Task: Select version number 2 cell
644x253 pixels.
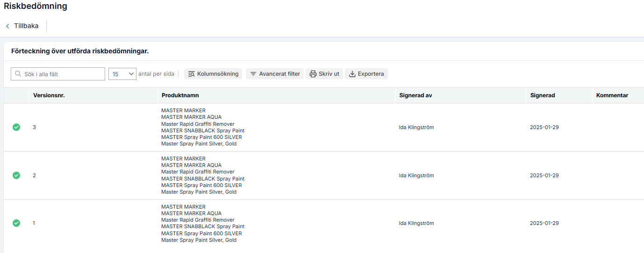Action: point(34,175)
